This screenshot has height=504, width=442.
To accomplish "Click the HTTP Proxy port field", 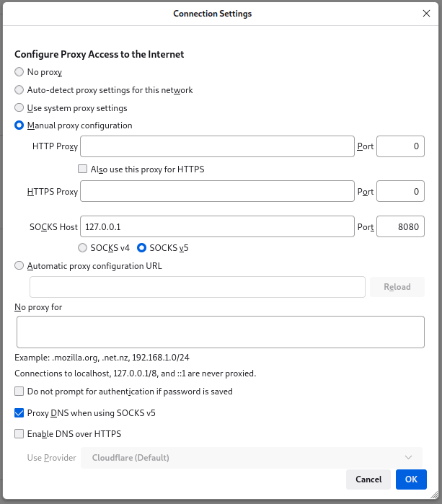I will 400,146.
